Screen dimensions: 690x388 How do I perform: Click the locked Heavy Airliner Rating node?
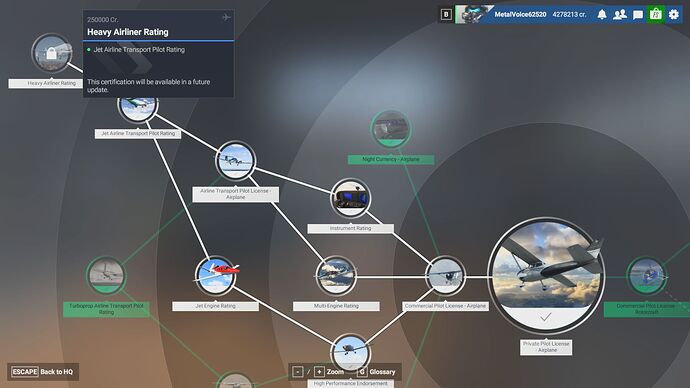click(51, 53)
